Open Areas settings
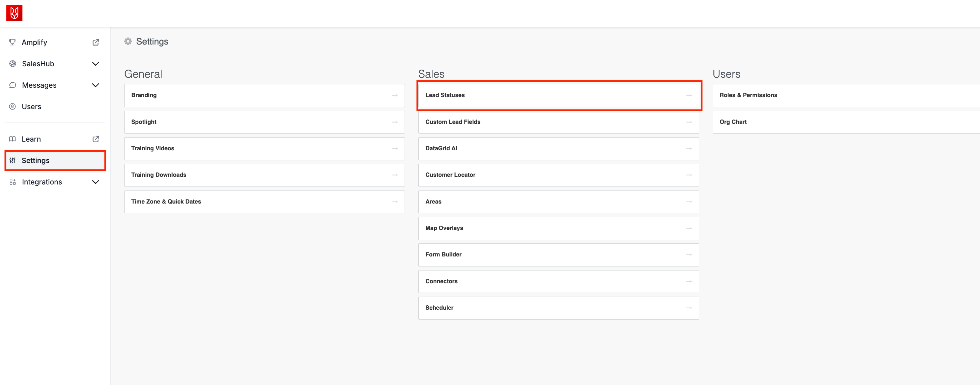The height and width of the screenshot is (385, 980). (x=558, y=202)
